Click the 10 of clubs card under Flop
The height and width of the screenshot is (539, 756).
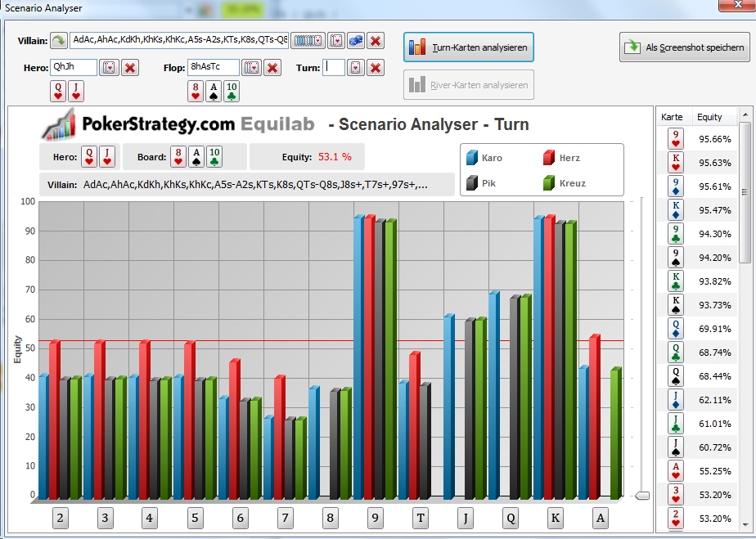[x=232, y=91]
